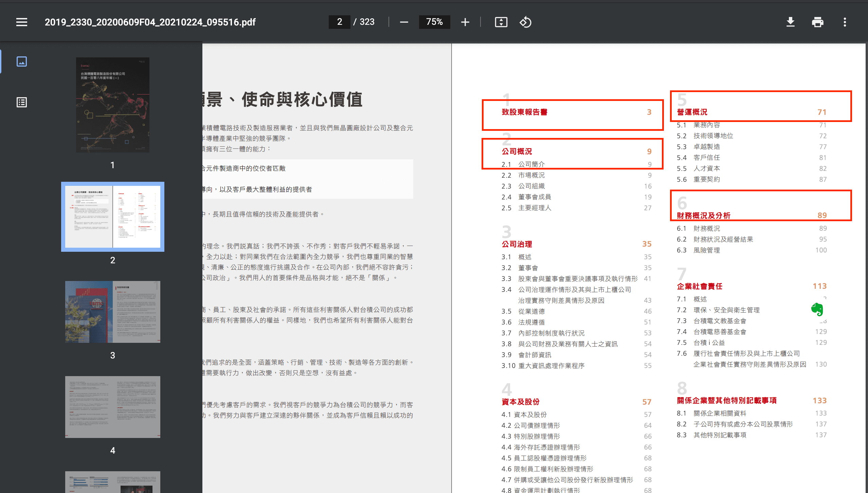Click the fit to page icon

[501, 22]
